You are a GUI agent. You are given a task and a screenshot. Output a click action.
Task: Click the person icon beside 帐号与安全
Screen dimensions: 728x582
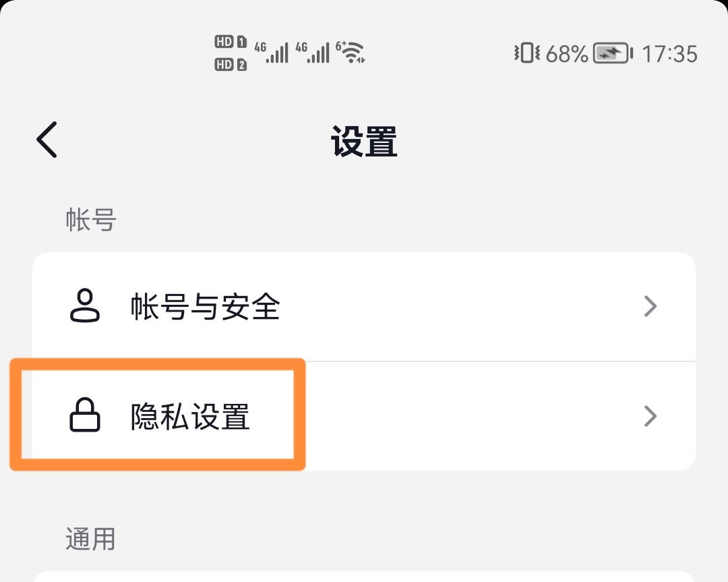(85, 306)
